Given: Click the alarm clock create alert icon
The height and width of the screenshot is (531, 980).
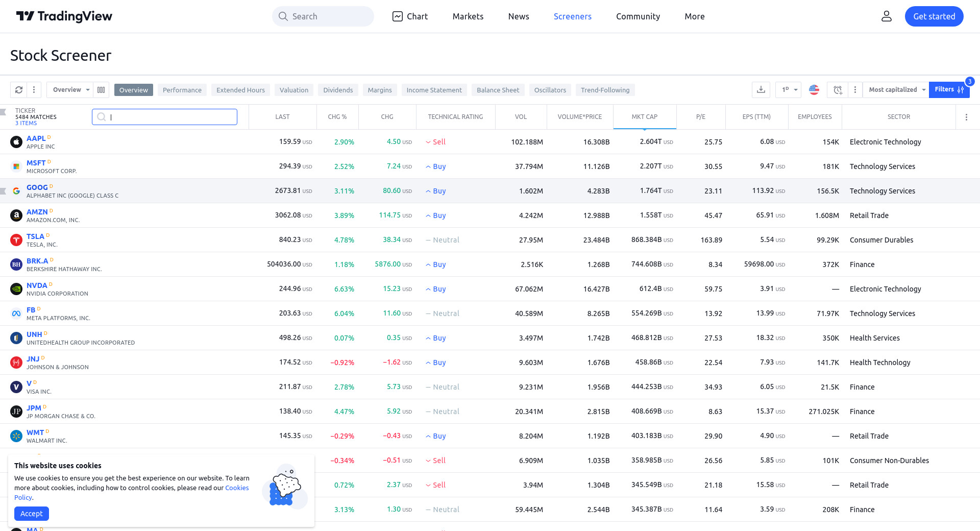Looking at the screenshot, I should (838, 90).
